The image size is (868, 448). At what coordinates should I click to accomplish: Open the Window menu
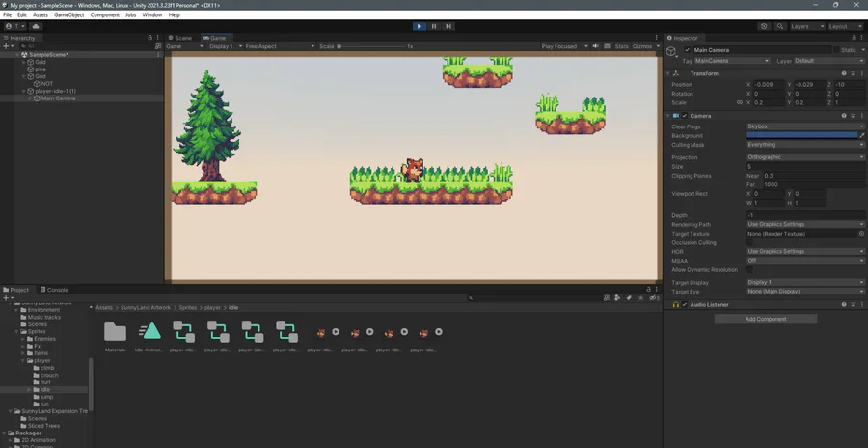pyautogui.click(x=151, y=15)
